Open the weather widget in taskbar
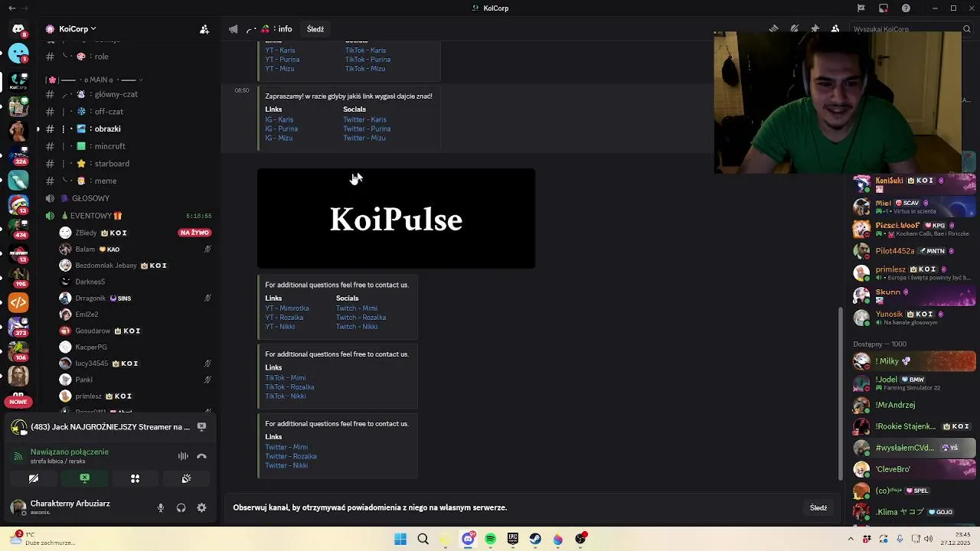 pos(41,539)
